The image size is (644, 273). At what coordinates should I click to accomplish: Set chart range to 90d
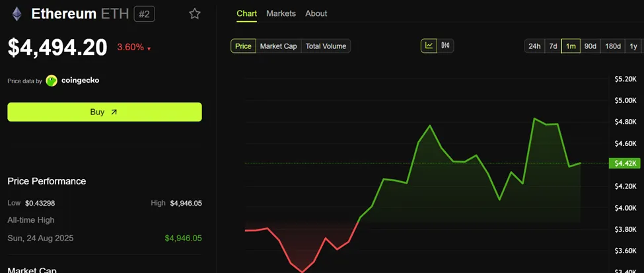point(590,46)
